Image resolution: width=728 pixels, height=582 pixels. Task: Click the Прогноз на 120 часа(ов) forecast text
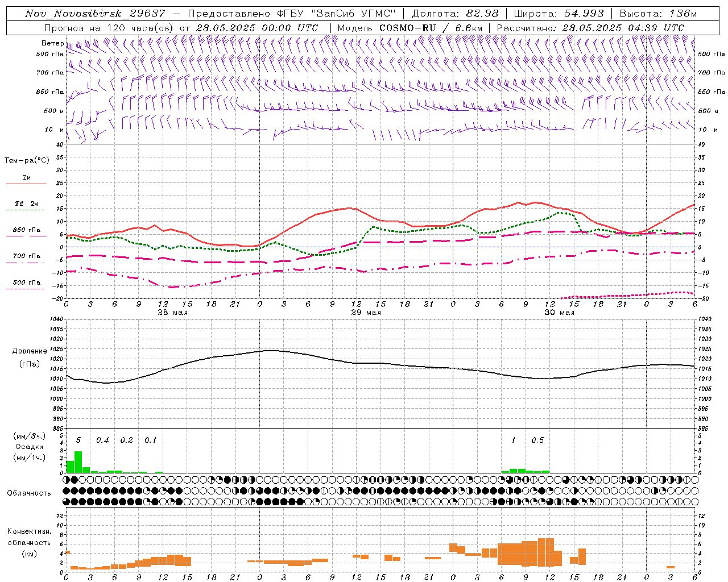tap(110, 28)
